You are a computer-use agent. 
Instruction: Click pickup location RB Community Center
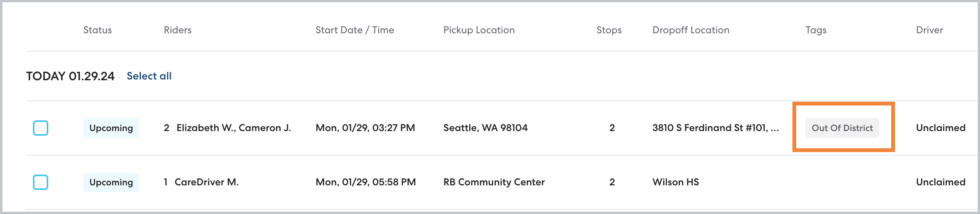494,182
